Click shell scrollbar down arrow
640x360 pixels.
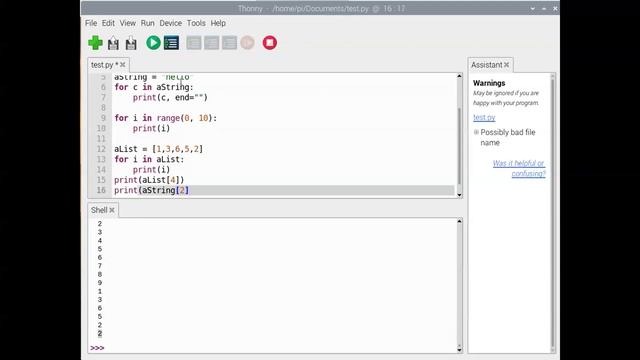[x=459, y=349]
